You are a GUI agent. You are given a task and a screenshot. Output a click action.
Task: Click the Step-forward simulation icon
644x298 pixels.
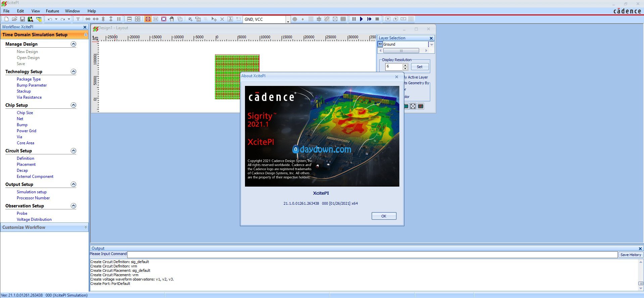coord(369,19)
